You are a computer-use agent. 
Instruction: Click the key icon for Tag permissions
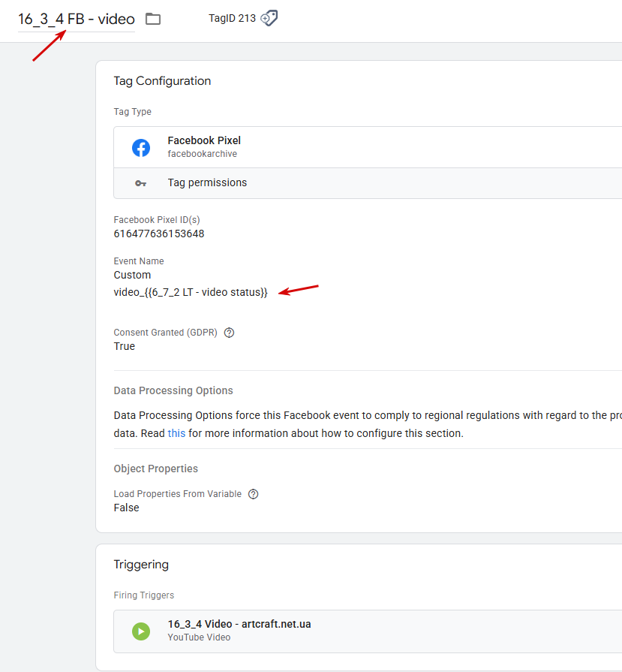pyautogui.click(x=141, y=183)
